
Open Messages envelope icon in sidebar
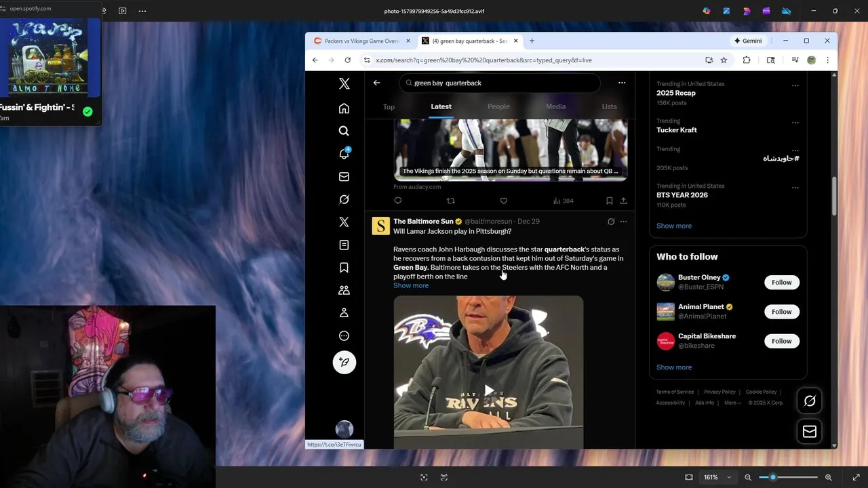tap(344, 177)
